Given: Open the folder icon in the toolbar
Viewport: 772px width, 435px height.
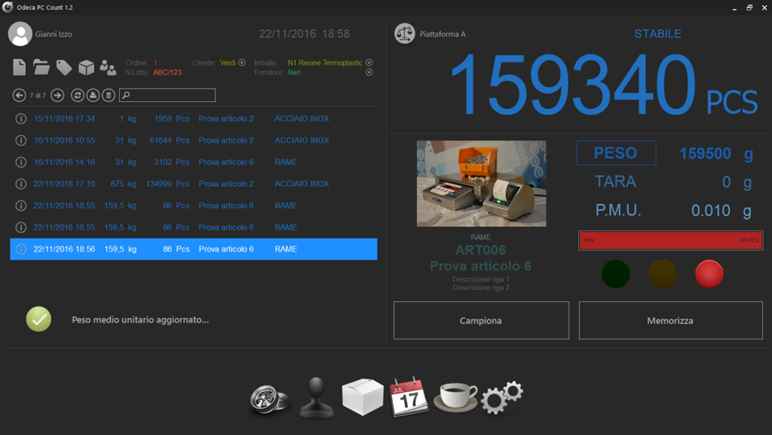Looking at the screenshot, I should coord(41,67).
